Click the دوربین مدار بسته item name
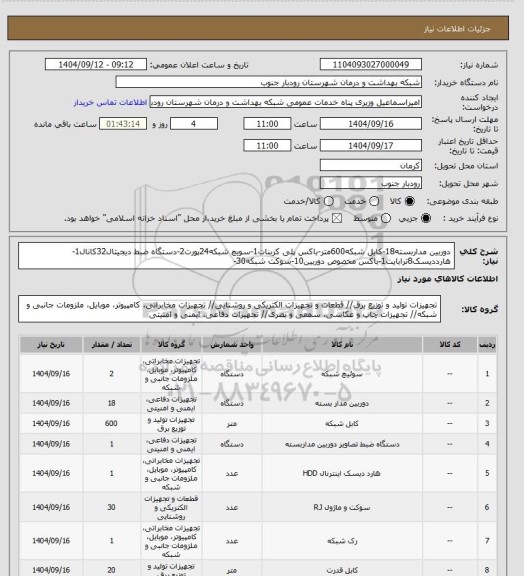The height and width of the screenshot is (576, 524). 342,403
